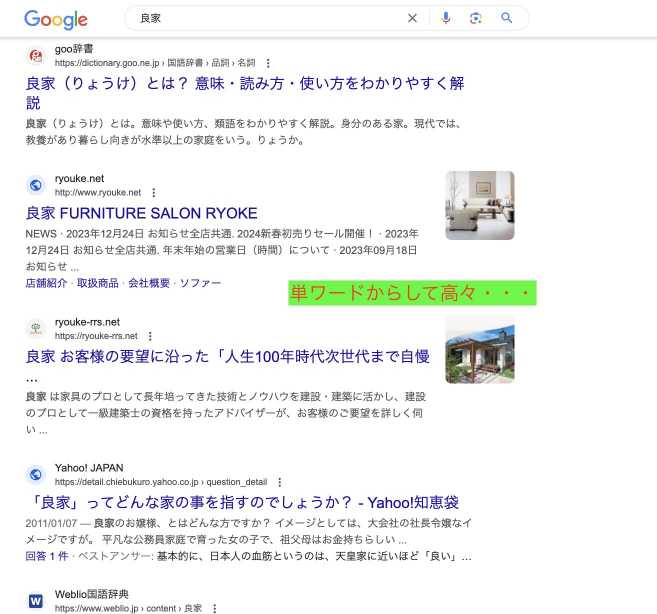This screenshot has width=657, height=614.
Task: Click the goo辞書 favicon
Action: 36,55
